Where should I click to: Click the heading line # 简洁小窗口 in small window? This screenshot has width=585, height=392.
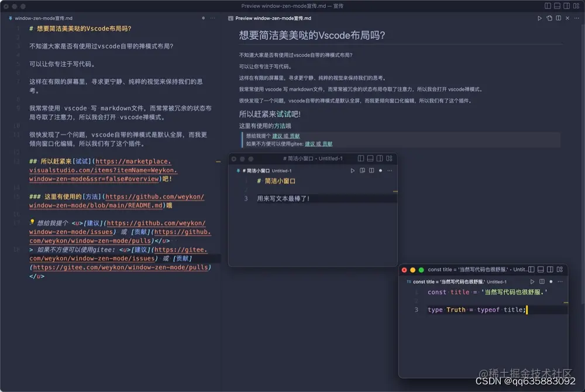[277, 181]
